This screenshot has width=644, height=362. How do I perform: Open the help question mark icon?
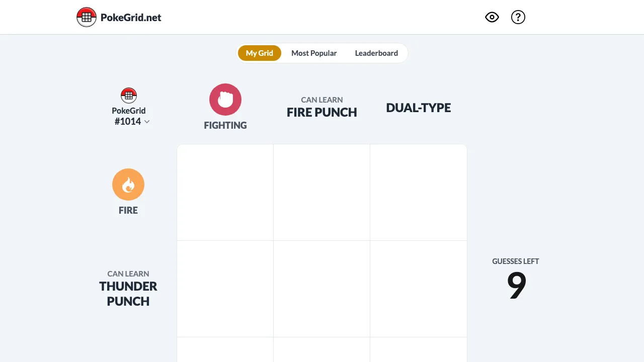(x=518, y=17)
